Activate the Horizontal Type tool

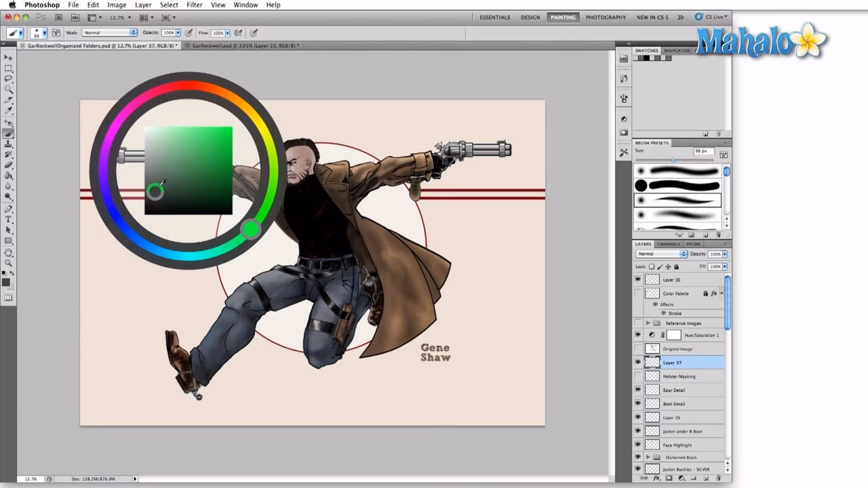point(9,220)
